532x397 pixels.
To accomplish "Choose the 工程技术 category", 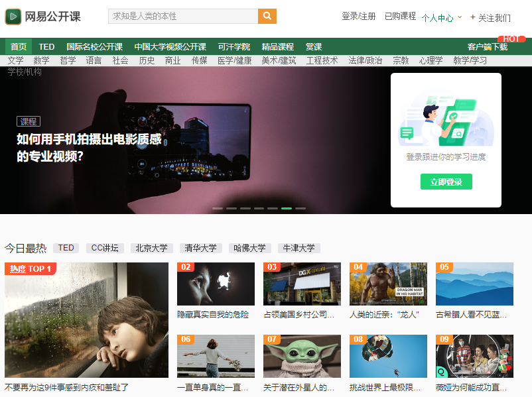I will click(x=322, y=60).
